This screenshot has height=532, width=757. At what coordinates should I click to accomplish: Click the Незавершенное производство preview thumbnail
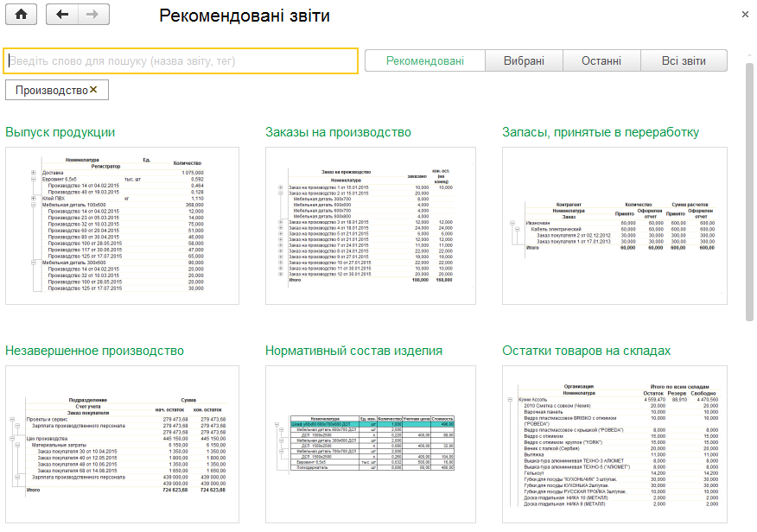click(x=122, y=444)
